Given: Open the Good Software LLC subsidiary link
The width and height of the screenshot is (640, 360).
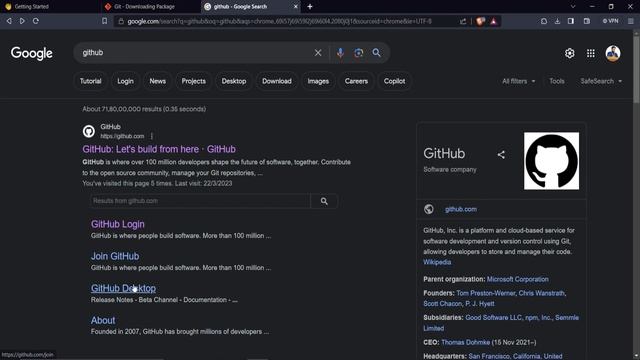Looking at the screenshot, I should [x=493, y=318].
